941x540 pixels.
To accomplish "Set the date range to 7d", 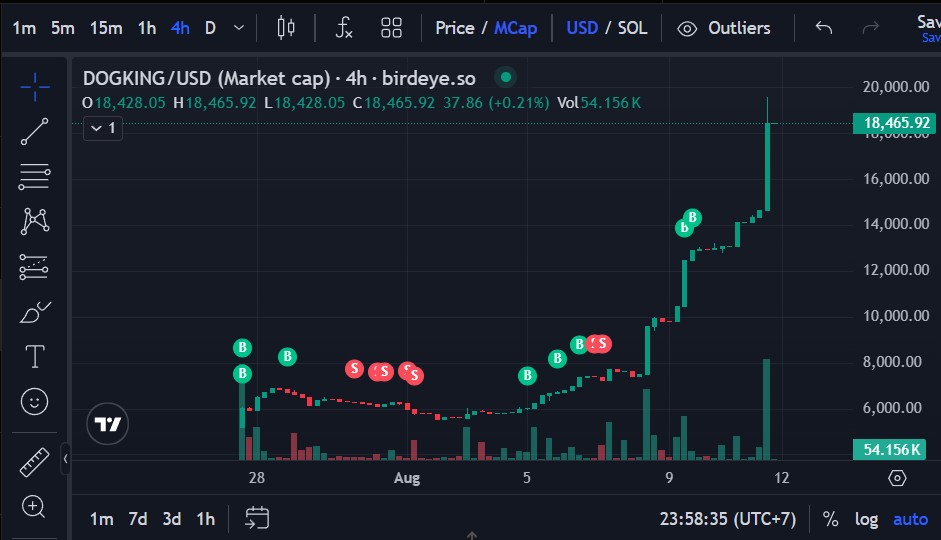I will 138,519.
